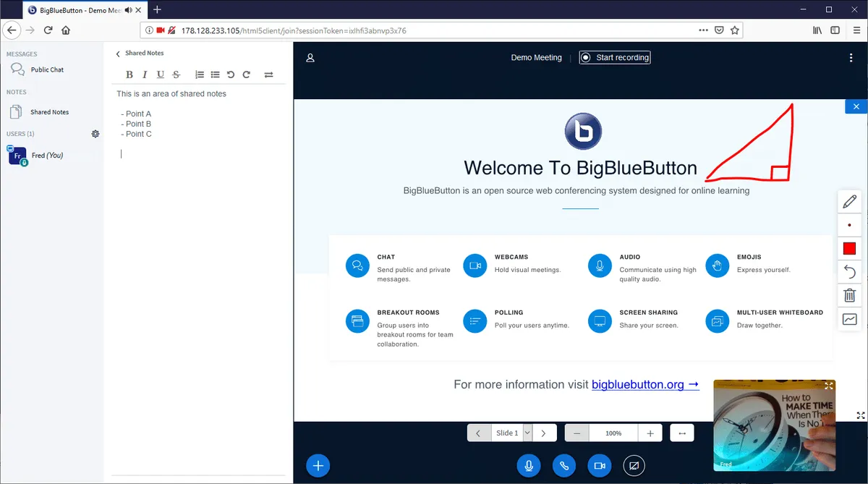
Task: Toggle webcam sharing off
Action: 599,466
